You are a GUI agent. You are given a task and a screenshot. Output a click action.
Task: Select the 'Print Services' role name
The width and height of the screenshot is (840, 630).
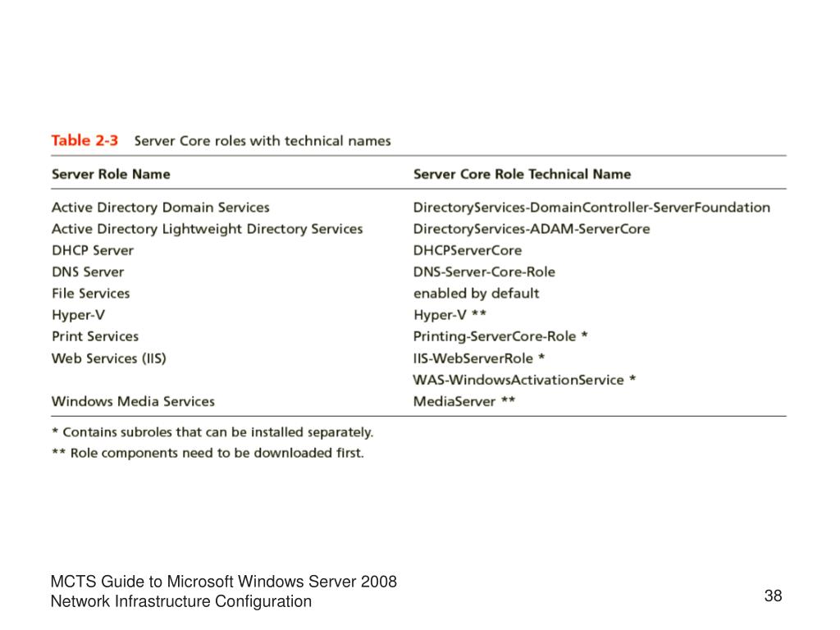pyautogui.click(x=95, y=336)
